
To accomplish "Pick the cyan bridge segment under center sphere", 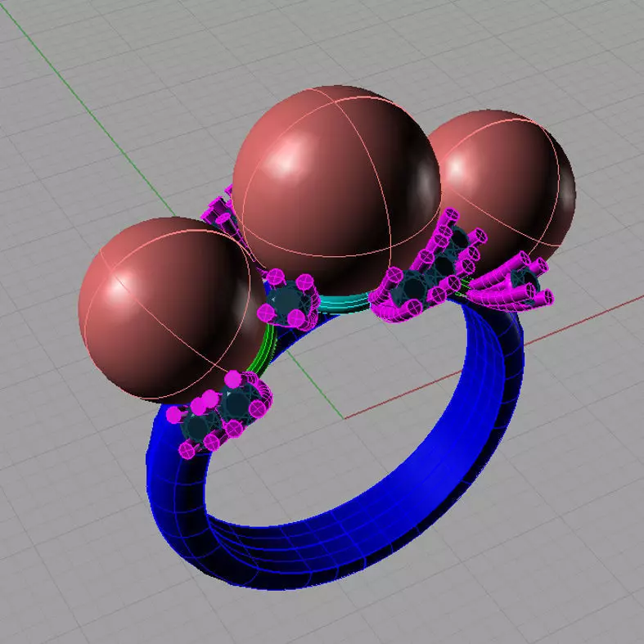I will (x=345, y=303).
